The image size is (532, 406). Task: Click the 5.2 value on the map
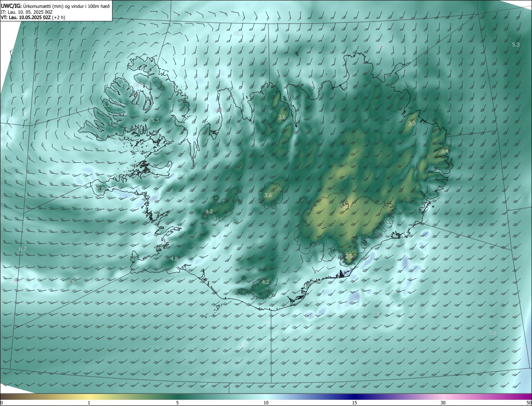pos(106,105)
